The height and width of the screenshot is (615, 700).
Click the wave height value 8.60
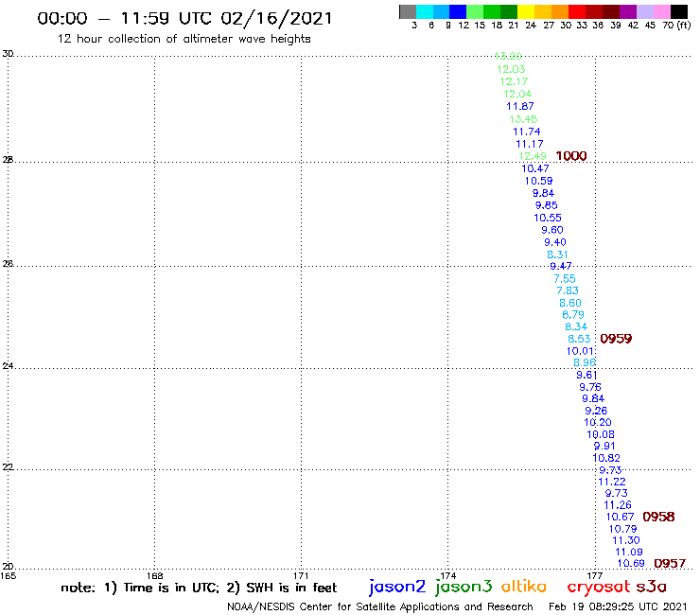point(570,303)
